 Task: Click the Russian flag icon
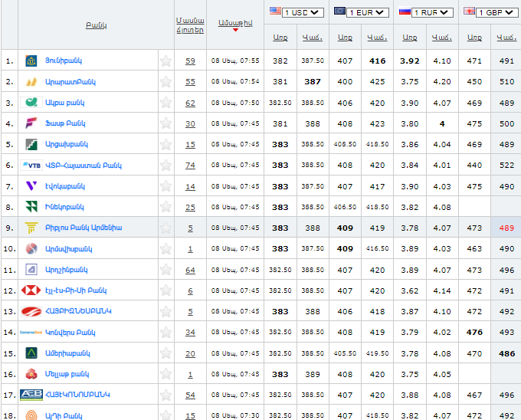click(x=405, y=11)
